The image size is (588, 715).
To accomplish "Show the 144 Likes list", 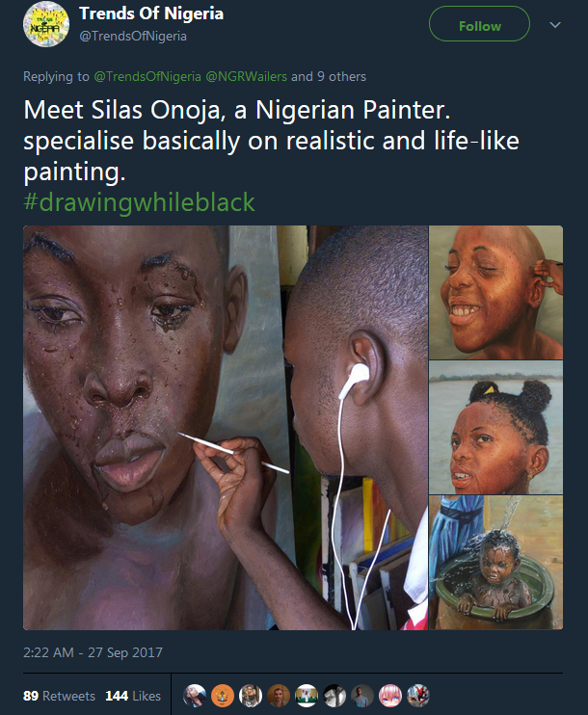I will point(132,696).
